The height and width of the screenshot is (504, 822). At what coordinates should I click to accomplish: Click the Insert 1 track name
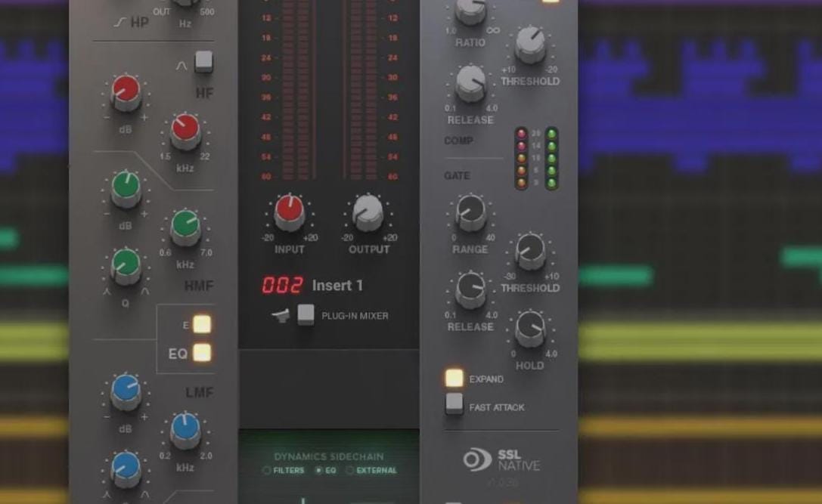coord(337,286)
